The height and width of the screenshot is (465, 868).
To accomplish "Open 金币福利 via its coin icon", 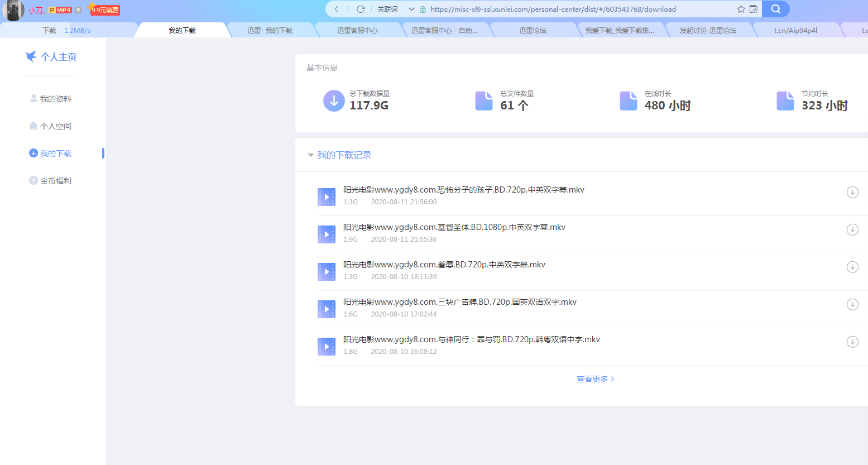I will [34, 180].
